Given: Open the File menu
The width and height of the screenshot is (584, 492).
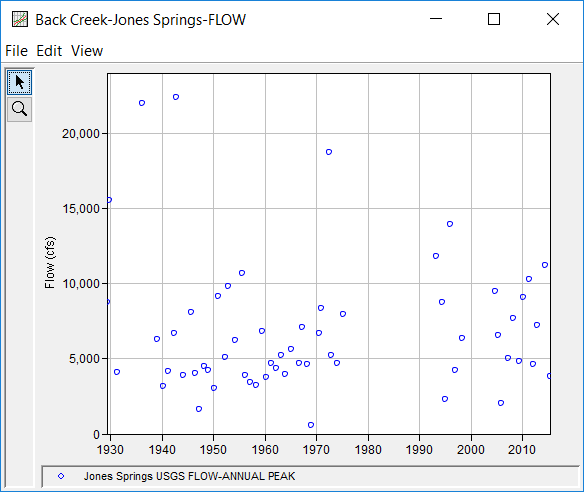Looking at the screenshot, I should click(x=16, y=51).
